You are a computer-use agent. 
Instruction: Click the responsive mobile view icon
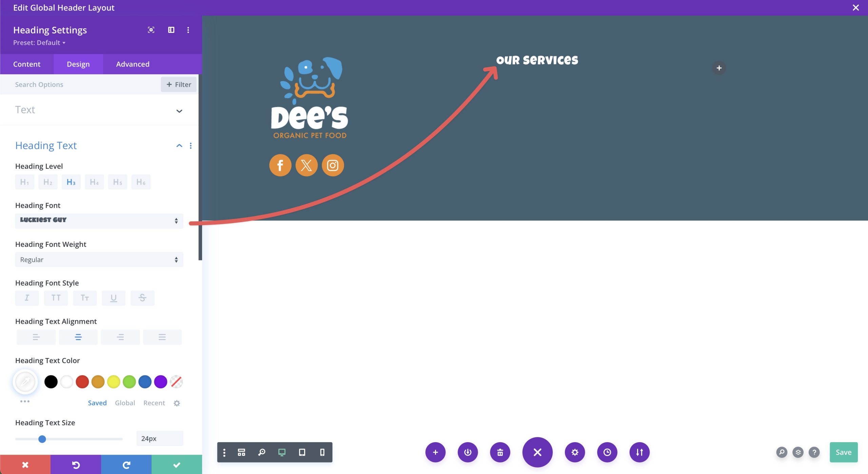[x=321, y=452]
